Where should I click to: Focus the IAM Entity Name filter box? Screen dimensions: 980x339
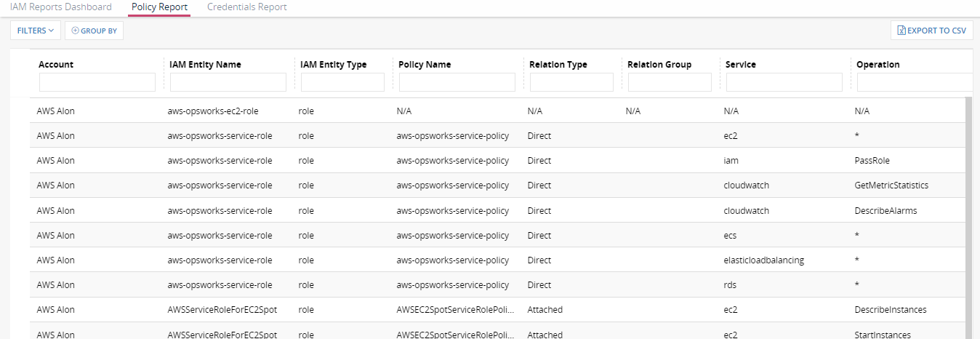click(228, 82)
